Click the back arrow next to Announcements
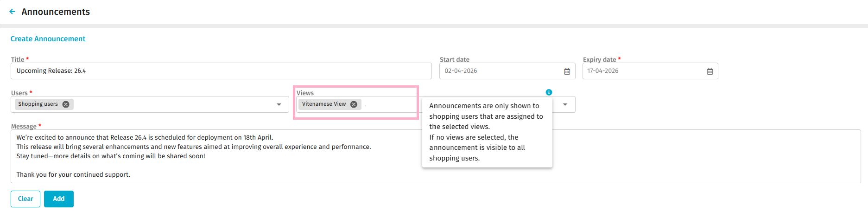Image resolution: width=868 pixels, height=212 pixels. point(13,12)
